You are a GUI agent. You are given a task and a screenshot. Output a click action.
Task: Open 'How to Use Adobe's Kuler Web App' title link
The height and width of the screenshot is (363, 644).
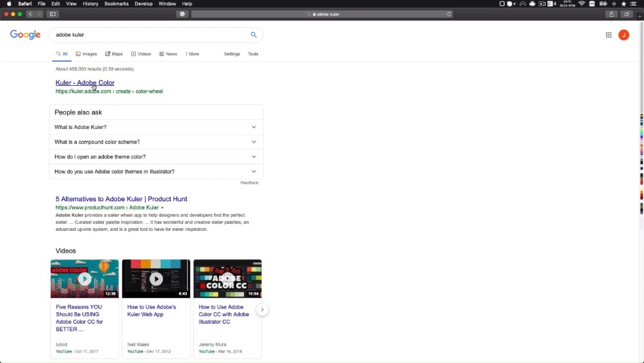point(151,311)
